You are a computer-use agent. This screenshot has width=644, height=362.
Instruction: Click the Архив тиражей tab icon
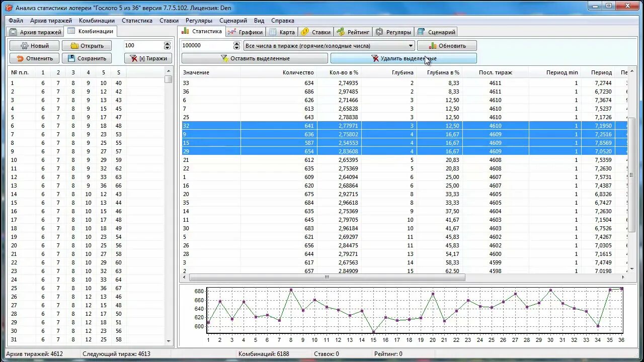[14, 32]
